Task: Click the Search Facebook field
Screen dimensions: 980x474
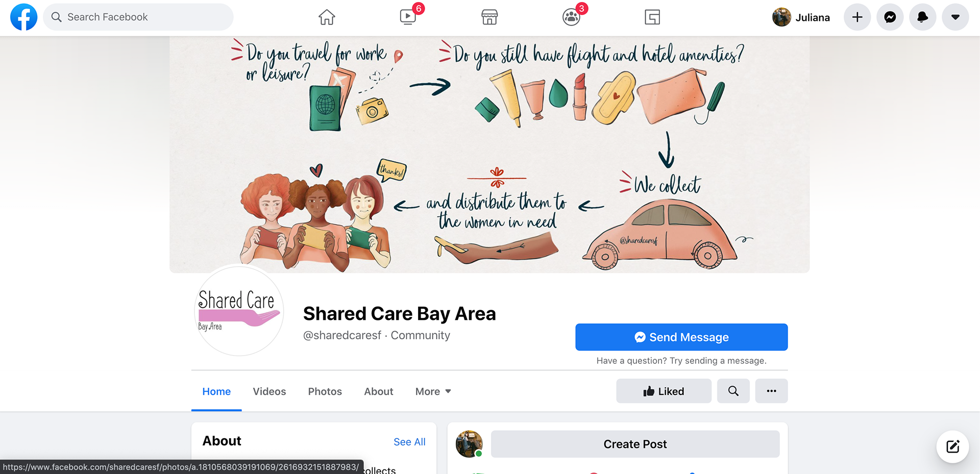Action: point(138,17)
